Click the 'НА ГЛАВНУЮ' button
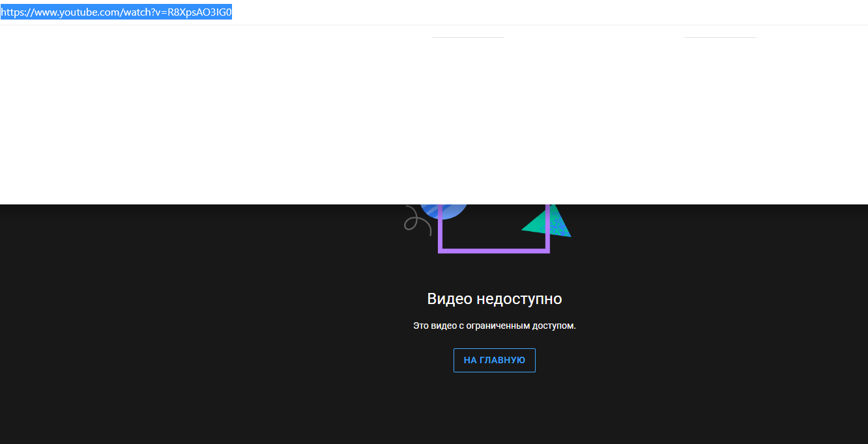 (494, 360)
